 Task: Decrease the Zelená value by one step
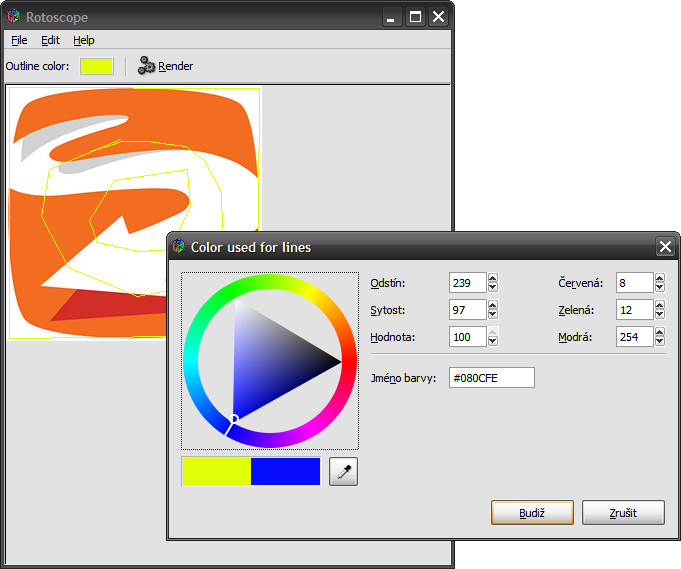tap(660, 314)
